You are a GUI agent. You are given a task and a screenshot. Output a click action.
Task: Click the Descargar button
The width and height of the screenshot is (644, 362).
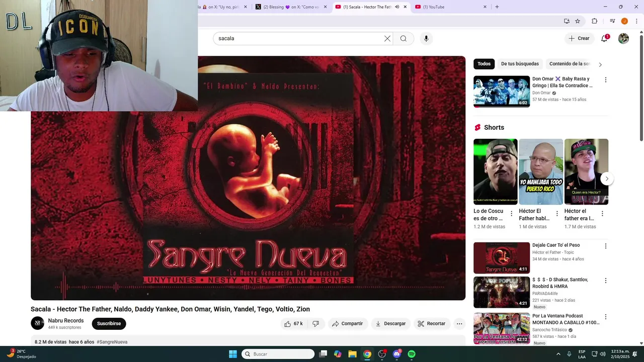pos(390,324)
